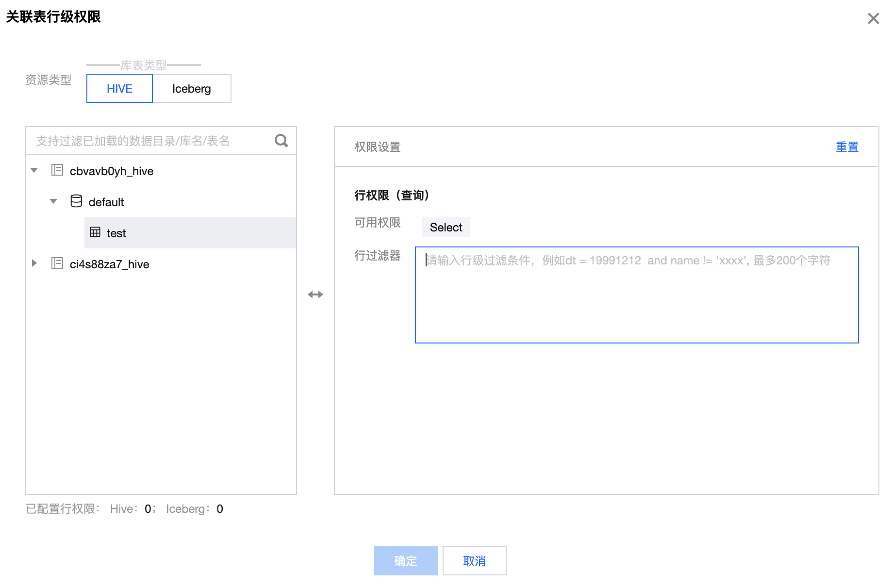
Task: Click the test table grid icon
Action: tap(95, 232)
